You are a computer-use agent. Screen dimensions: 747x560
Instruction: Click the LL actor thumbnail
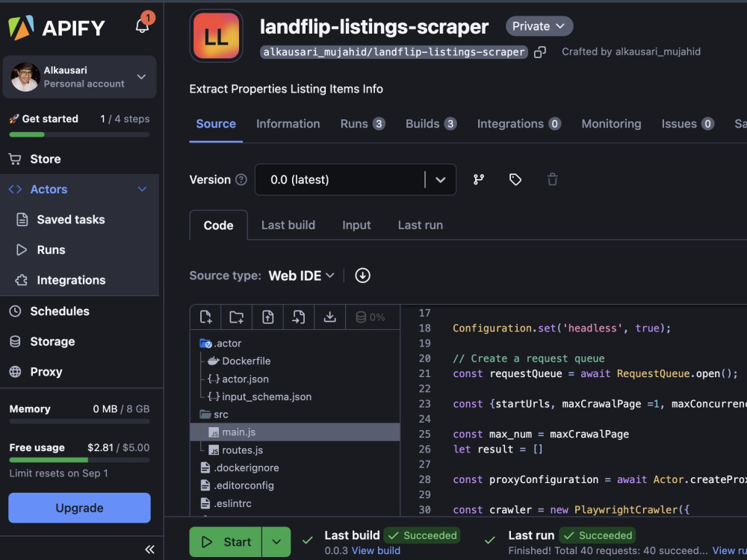point(217,36)
